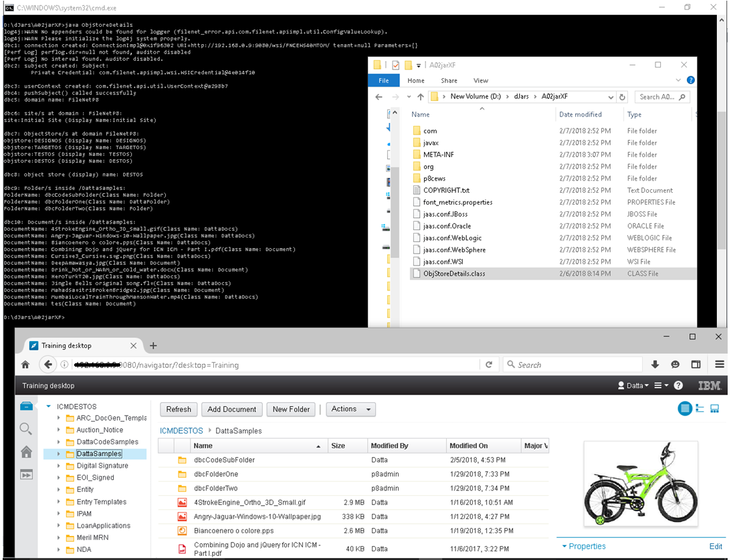Click the IBM logo in the banner
This screenshot has width=731, height=560.
709,385
